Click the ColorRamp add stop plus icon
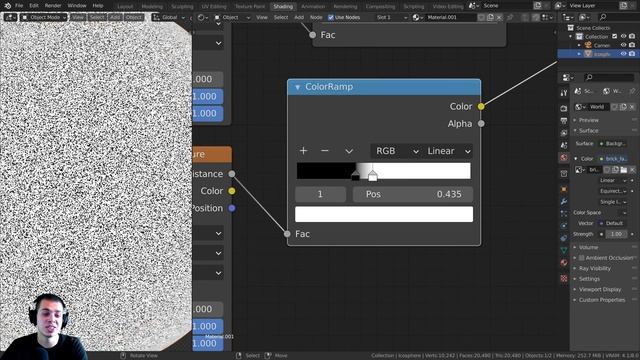The height and width of the screenshot is (360, 640). click(303, 151)
